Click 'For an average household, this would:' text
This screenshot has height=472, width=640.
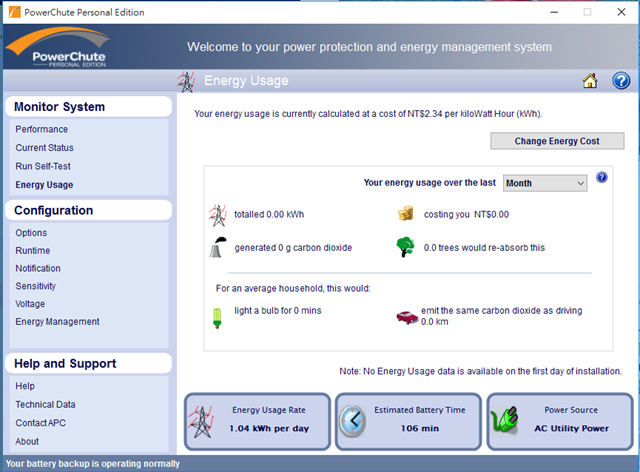pyautogui.click(x=293, y=289)
